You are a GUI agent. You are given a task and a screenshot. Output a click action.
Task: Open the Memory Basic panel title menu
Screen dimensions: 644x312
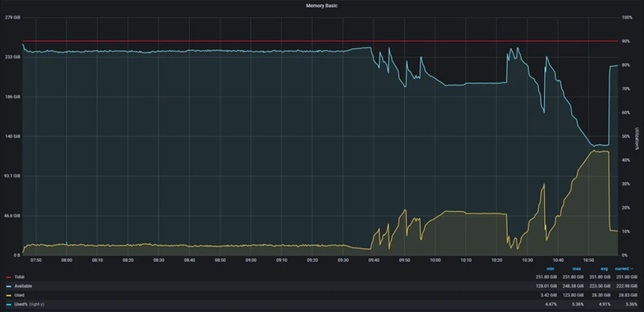(322, 6)
